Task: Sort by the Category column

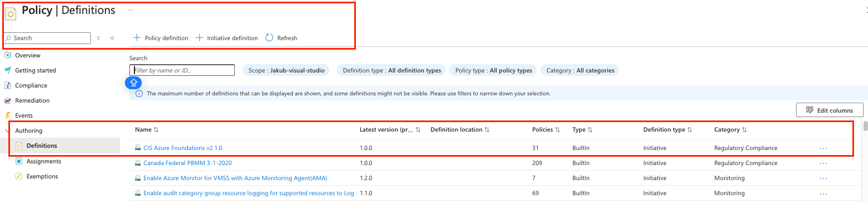Action: [730, 129]
